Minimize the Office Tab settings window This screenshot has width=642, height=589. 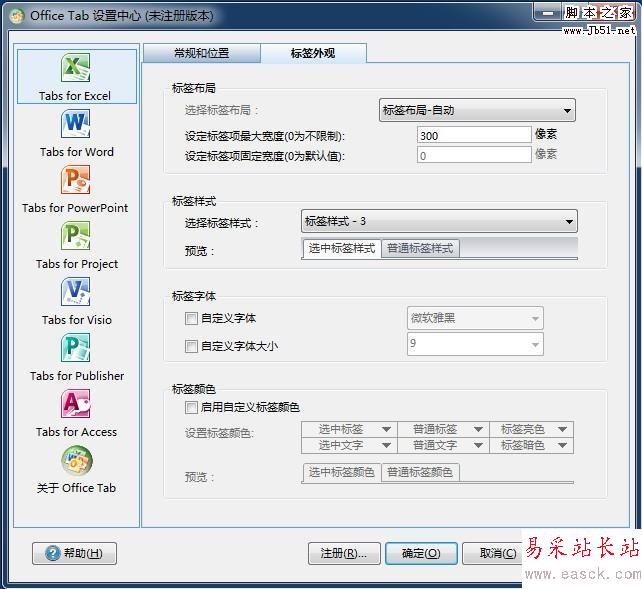pos(547,14)
